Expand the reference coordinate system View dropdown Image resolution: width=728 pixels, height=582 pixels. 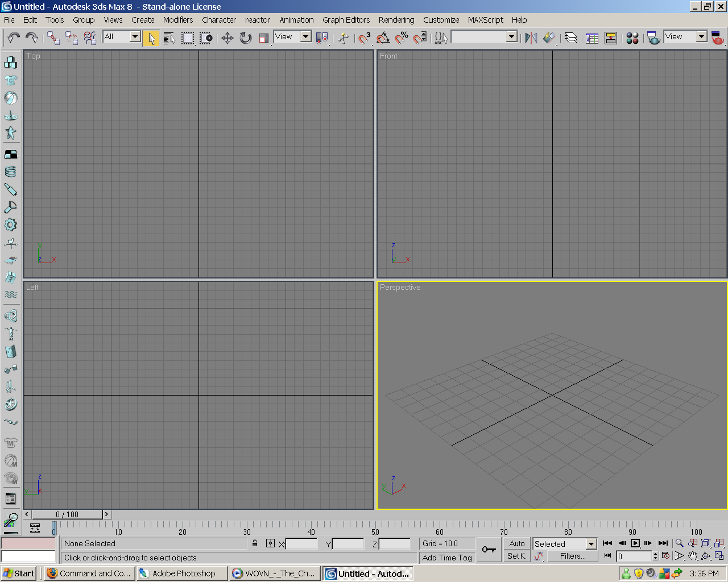click(305, 37)
